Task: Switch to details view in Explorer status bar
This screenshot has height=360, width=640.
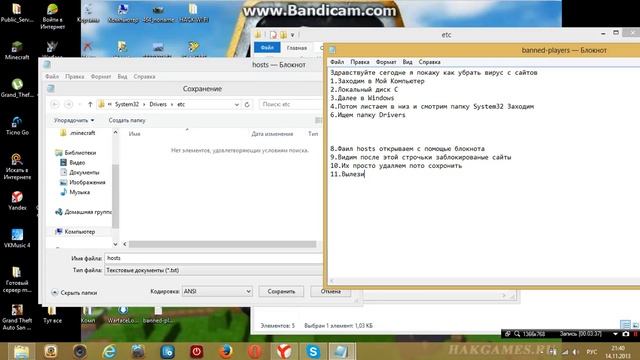Action: coord(625,325)
